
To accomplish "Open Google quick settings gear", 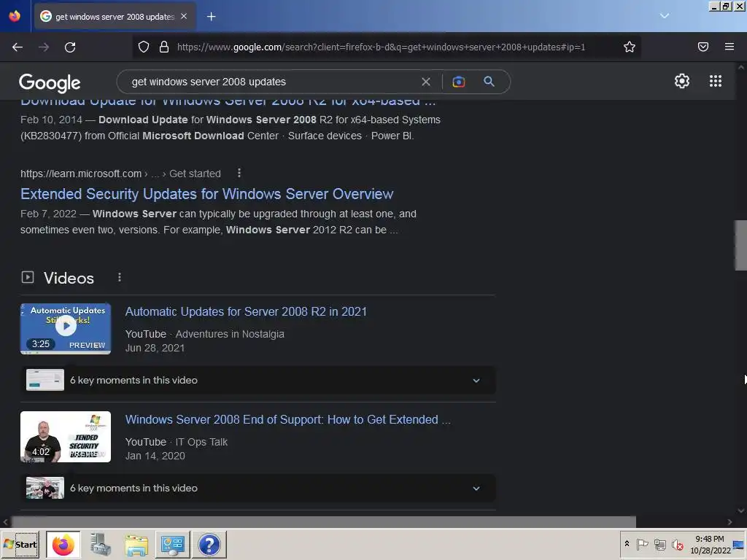I will [682, 81].
